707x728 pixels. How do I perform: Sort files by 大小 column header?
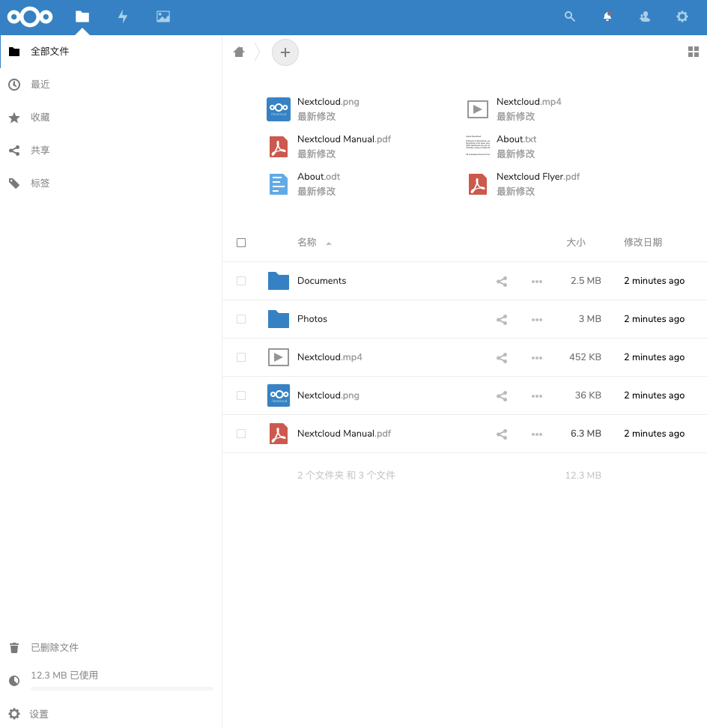(576, 243)
